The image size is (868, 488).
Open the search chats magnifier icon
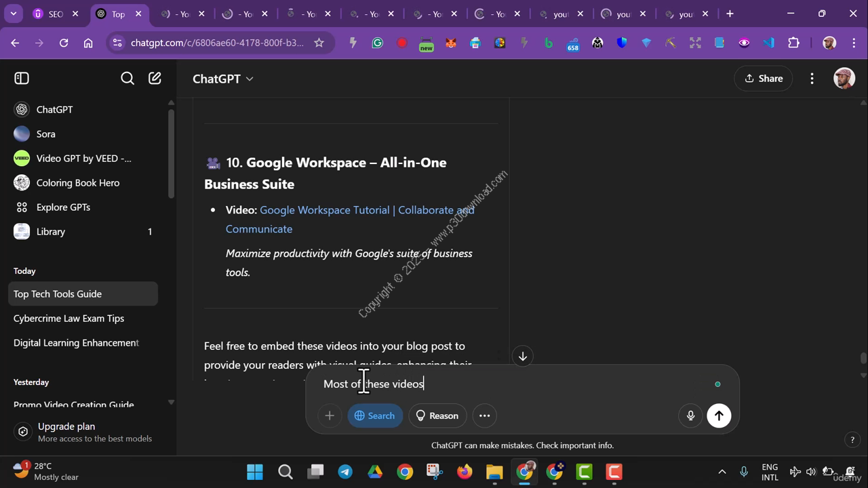(x=127, y=79)
